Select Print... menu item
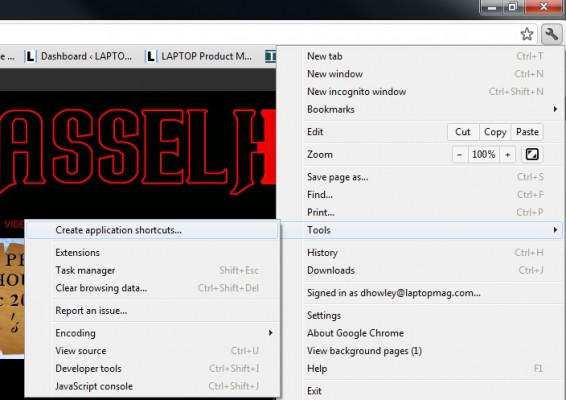566x400 pixels. (419, 212)
